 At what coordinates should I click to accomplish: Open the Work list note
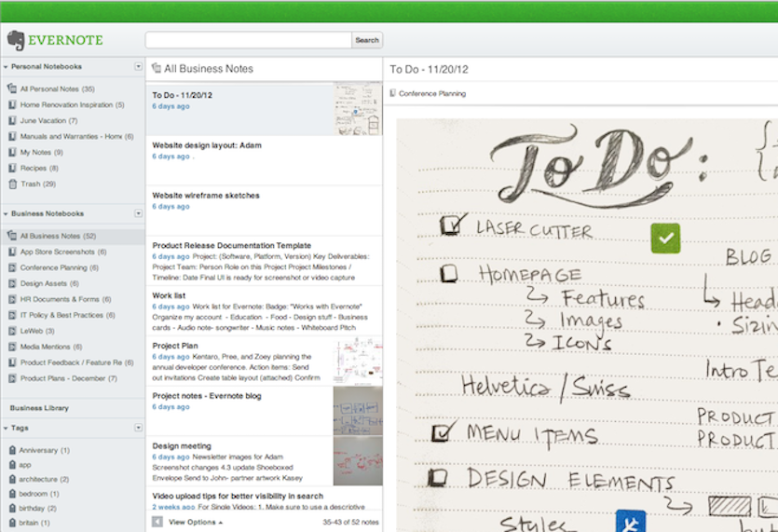(265, 310)
